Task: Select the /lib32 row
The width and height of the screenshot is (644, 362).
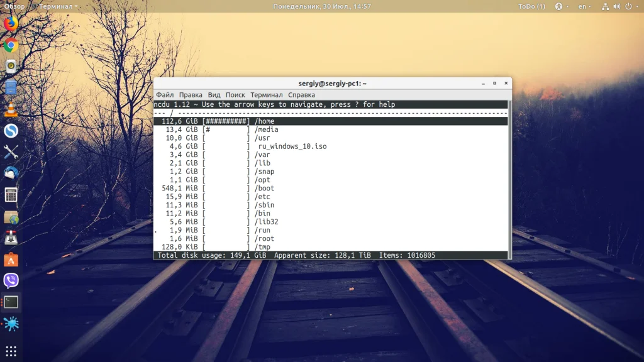Action: 331,222
